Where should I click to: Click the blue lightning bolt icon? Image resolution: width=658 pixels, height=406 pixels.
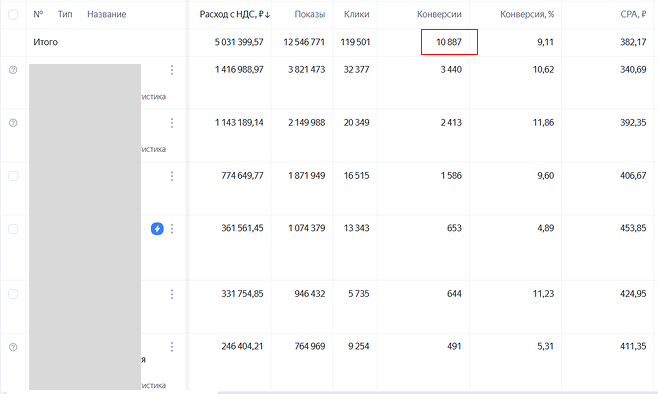[157, 229]
